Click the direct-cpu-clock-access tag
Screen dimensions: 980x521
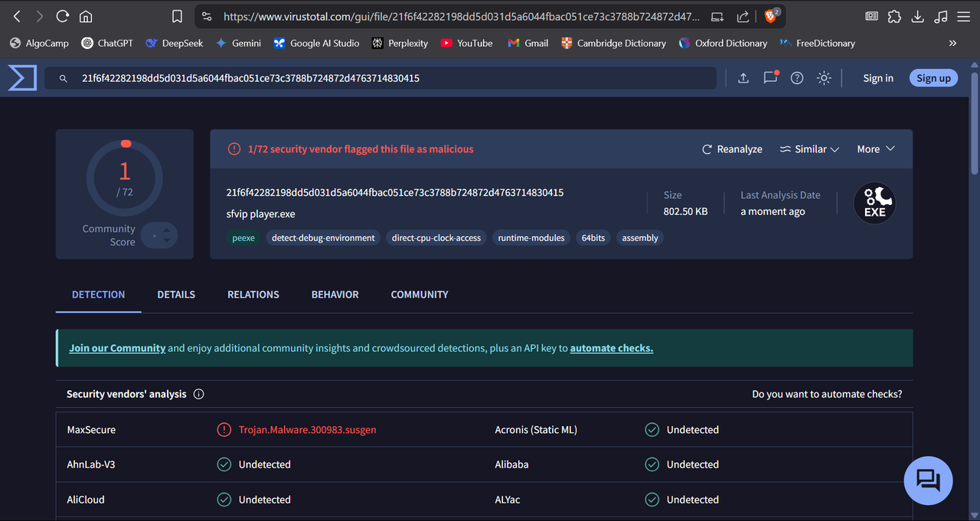436,238
